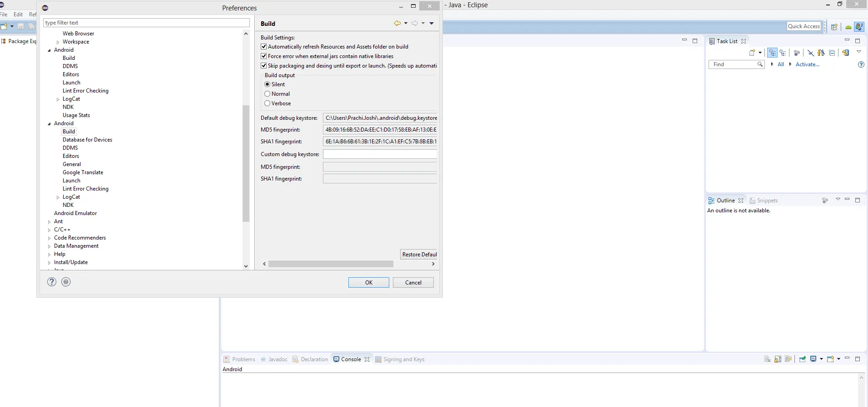Click the Outline panel focus icon
The width and height of the screenshot is (868, 407).
pyautogui.click(x=825, y=200)
